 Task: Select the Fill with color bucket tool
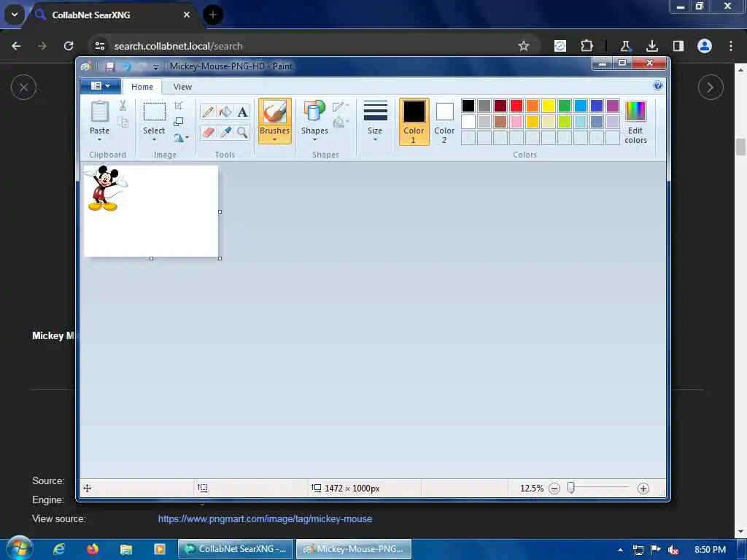[x=225, y=112]
